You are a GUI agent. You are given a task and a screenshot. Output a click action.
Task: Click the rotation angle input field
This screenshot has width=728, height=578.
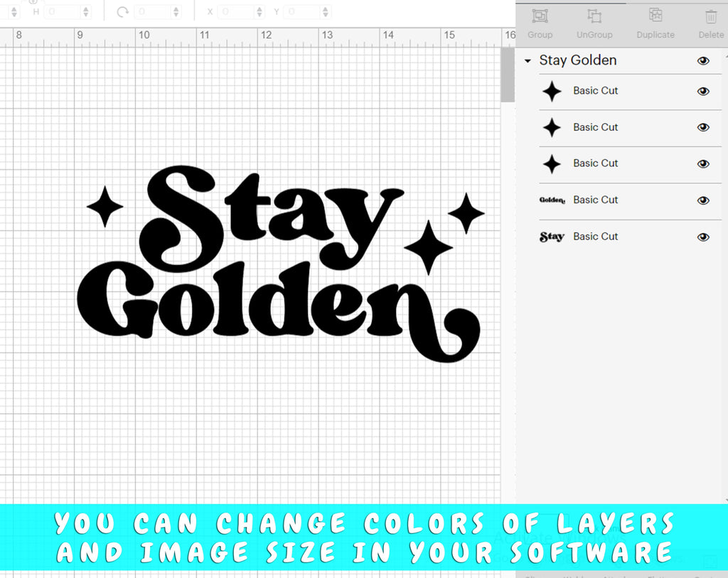[151, 11]
